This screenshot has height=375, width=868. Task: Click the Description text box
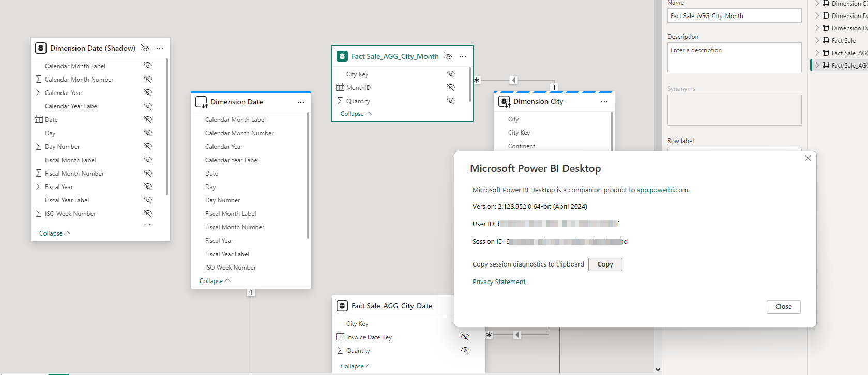[x=734, y=58]
